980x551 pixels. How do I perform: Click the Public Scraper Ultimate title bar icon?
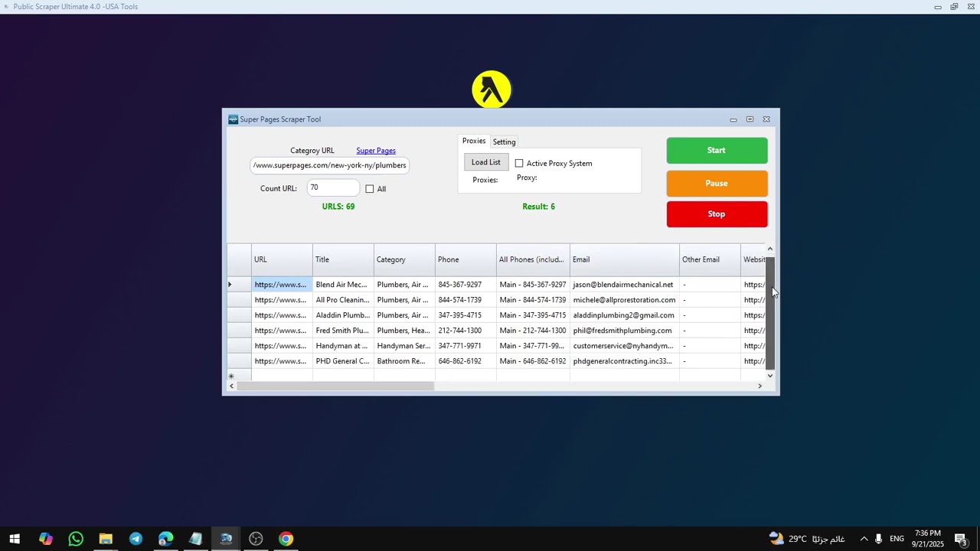pos(6,7)
